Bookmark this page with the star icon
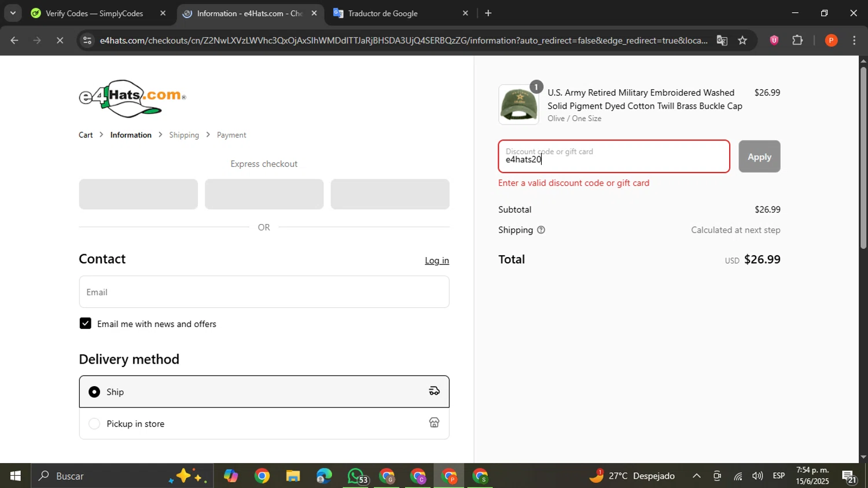The height and width of the screenshot is (488, 868). tap(743, 41)
